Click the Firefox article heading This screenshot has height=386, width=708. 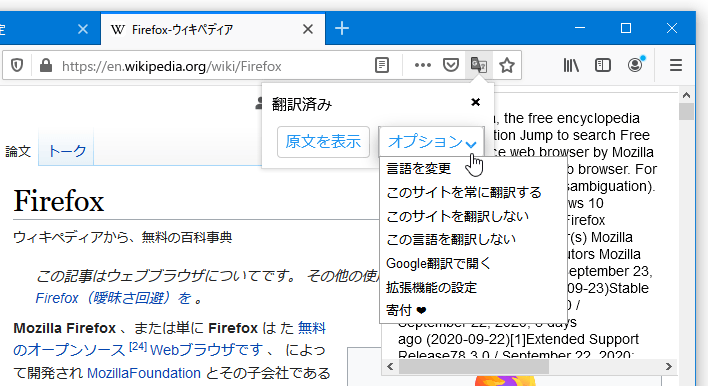point(59,201)
